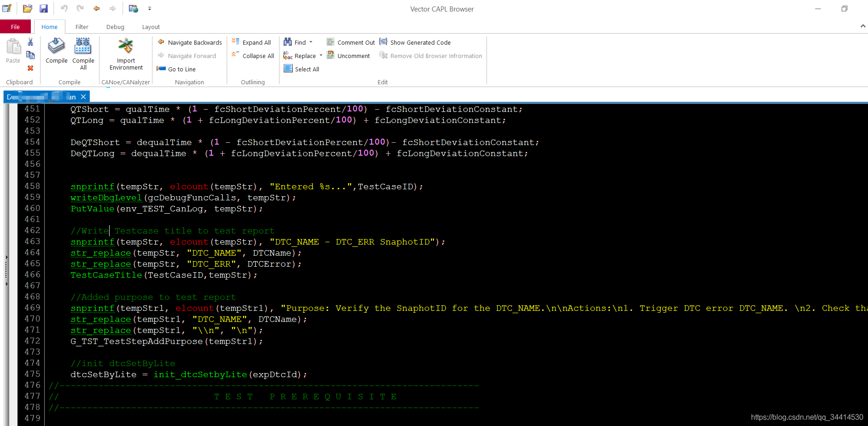Click the Cut scissors icon
The height and width of the screenshot is (426, 868).
pos(30,42)
